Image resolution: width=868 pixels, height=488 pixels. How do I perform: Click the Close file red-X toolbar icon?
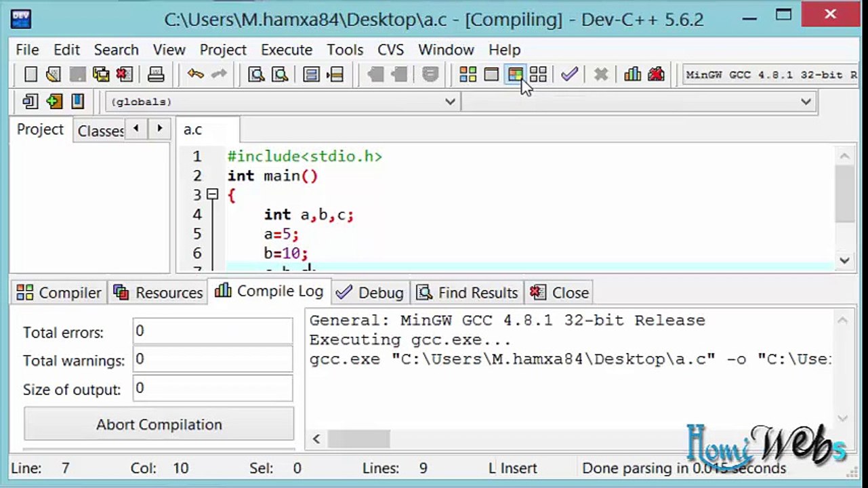pyautogui.click(x=124, y=75)
